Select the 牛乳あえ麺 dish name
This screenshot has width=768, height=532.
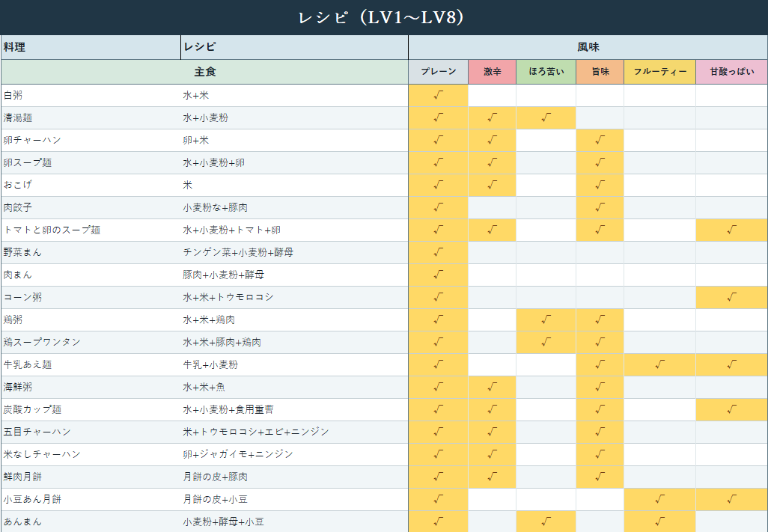(x=28, y=364)
